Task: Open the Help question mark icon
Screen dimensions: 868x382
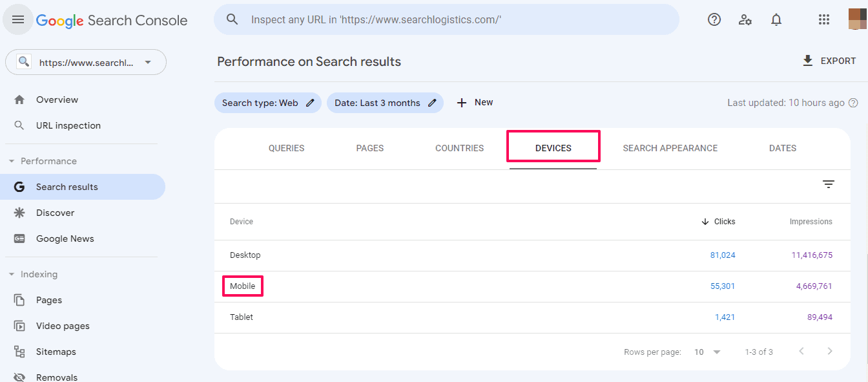Action: (714, 19)
